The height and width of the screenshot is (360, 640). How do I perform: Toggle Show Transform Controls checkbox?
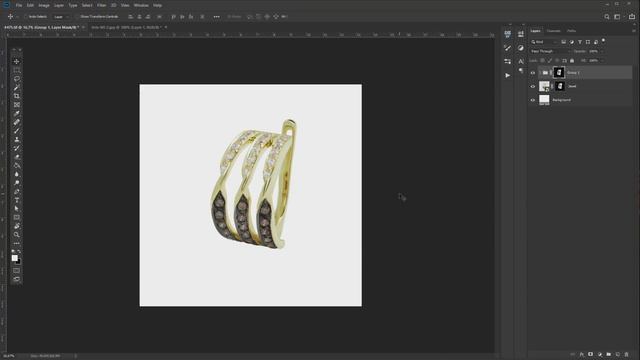click(77, 17)
